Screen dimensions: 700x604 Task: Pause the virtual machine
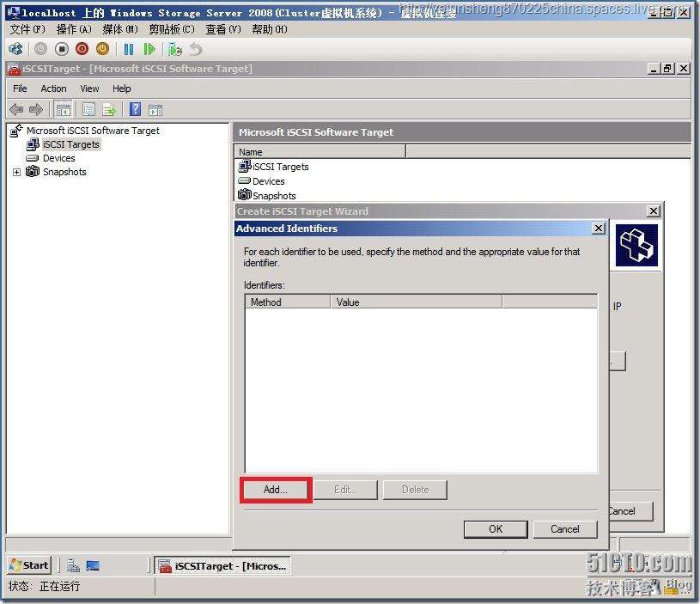point(129,49)
